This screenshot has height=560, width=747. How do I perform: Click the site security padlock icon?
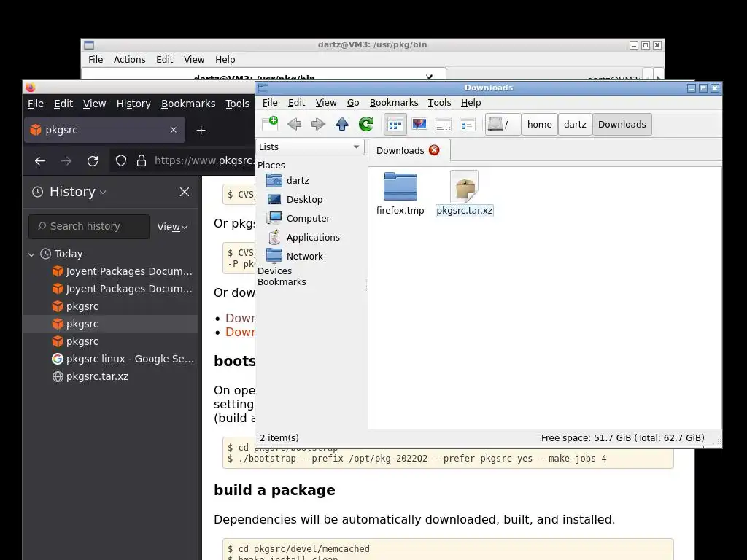(142, 161)
